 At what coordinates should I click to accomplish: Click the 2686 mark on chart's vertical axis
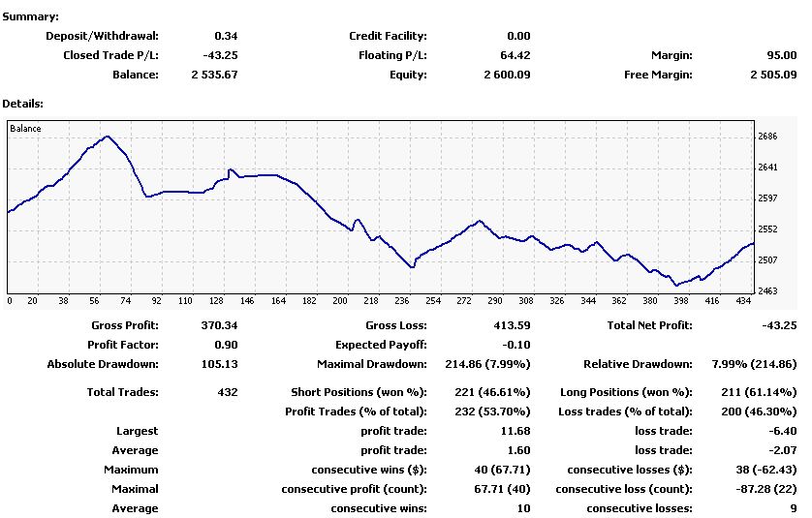pyautogui.click(x=767, y=137)
